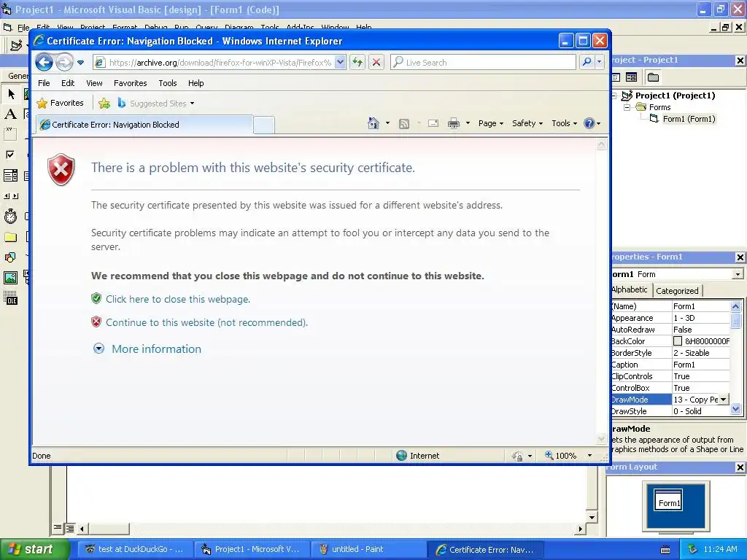This screenshot has height=560, width=747.
Task: Click Form1 thumbnail in Form Layout
Action: point(668,501)
